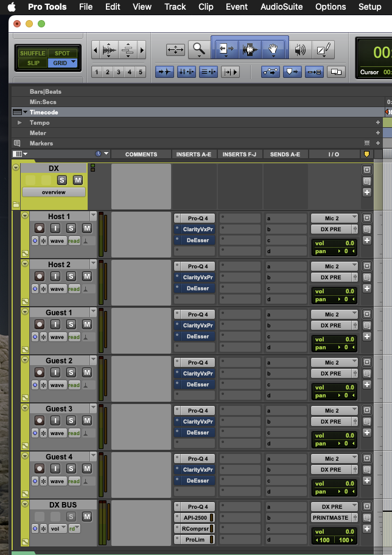Click DX BUS vol value

(x=349, y=532)
